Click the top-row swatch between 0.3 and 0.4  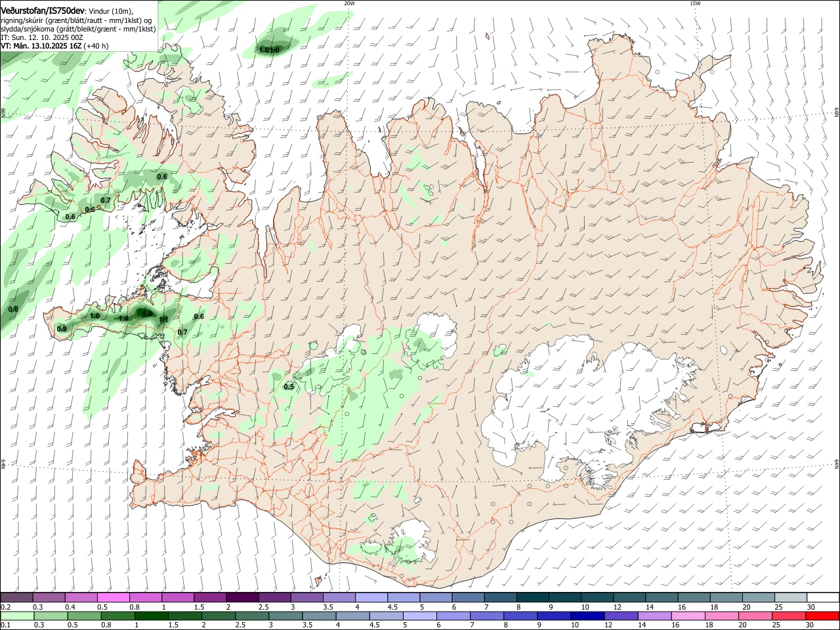pos(49,597)
